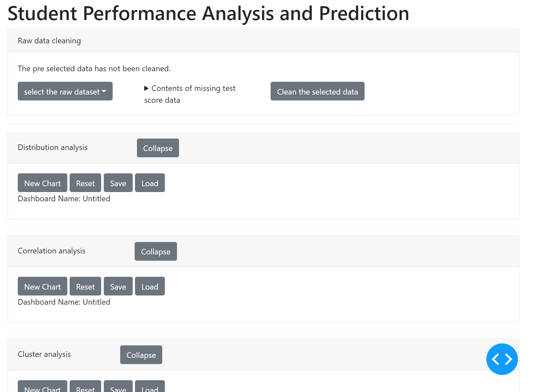This screenshot has height=392, width=535.
Task: Create New Chart in Distribution analysis
Action: [42, 183]
